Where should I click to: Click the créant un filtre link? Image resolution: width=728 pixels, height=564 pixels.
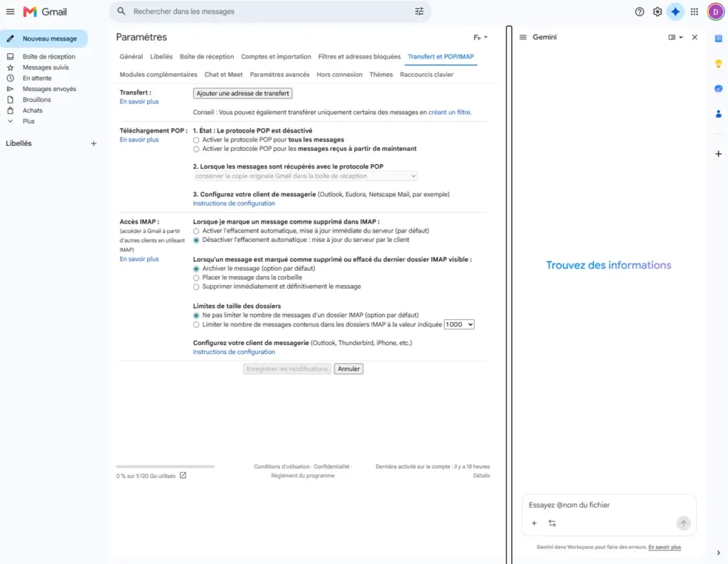pyautogui.click(x=449, y=112)
